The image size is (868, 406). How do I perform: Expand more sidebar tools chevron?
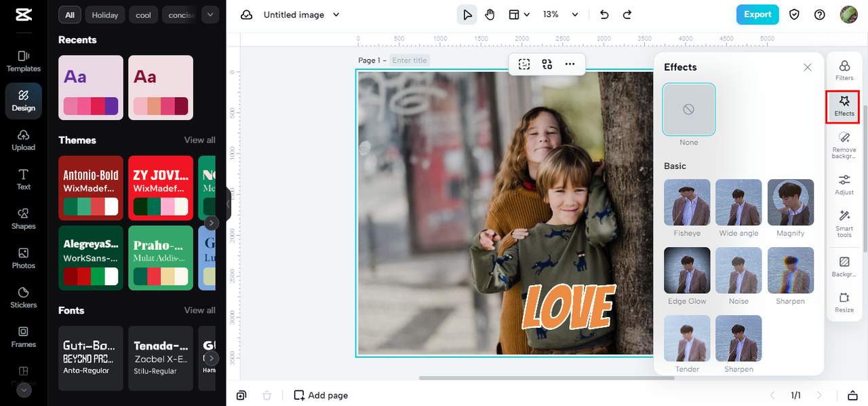24,390
